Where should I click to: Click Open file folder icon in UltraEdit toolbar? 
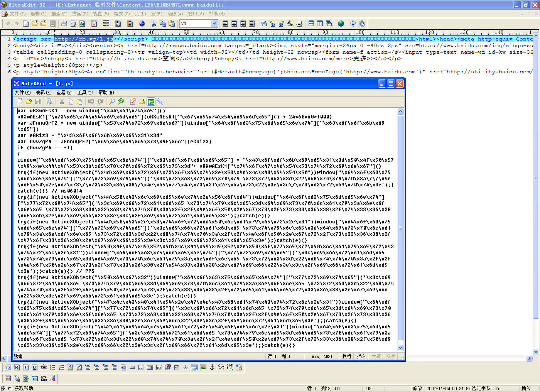point(35,24)
